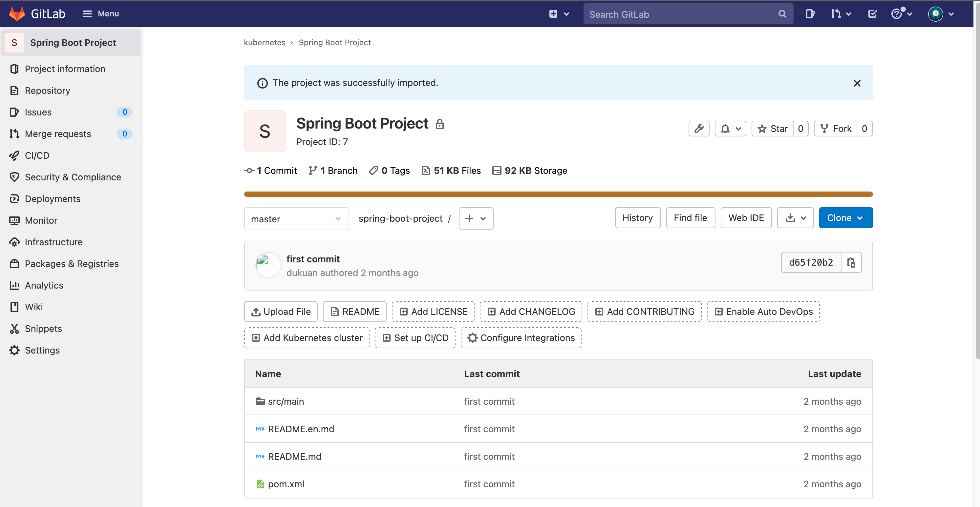Viewport: 980px width, 507px height.
Task: Open the Clone dropdown
Action: [x=845, y=218]
